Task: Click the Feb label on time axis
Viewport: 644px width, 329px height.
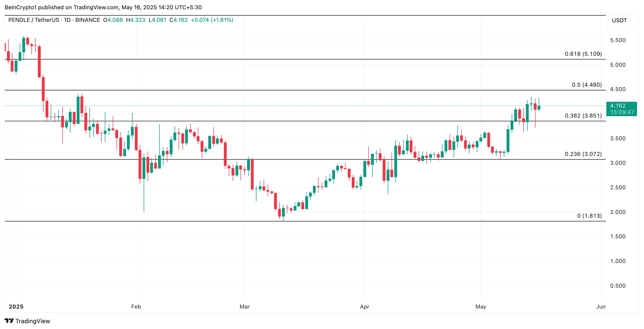Action: click(136, 306)
